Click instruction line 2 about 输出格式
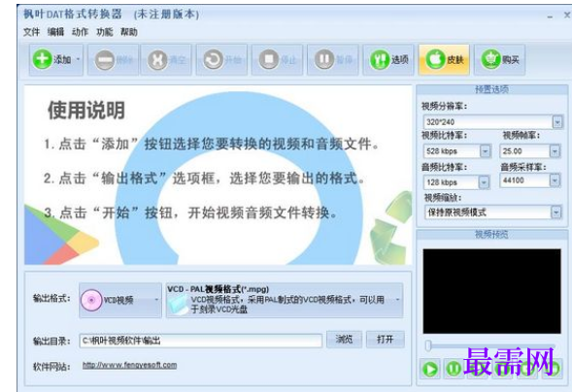Viewport: 572px width, 392px height. click(x=204, y=179)
